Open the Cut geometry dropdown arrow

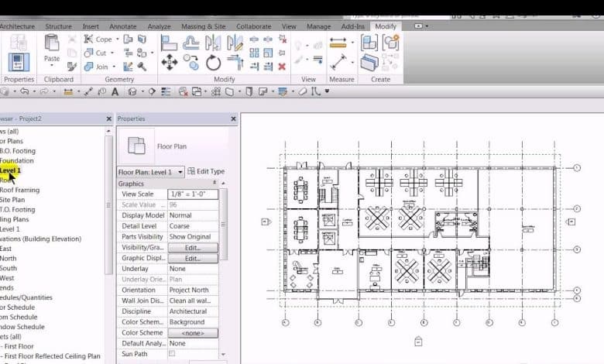tap(112, 53)
